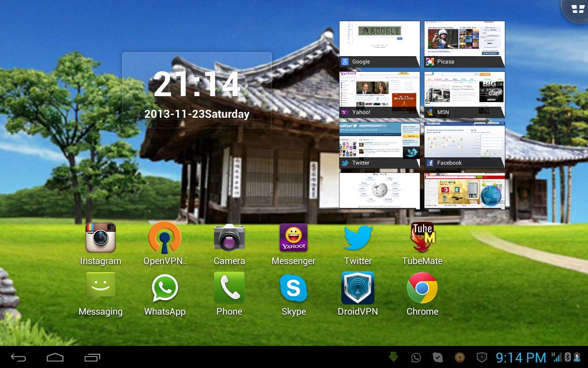Start Yahoo Messenger
The width and height of the screenshot is (588, 368).
(x=294, y=238)
